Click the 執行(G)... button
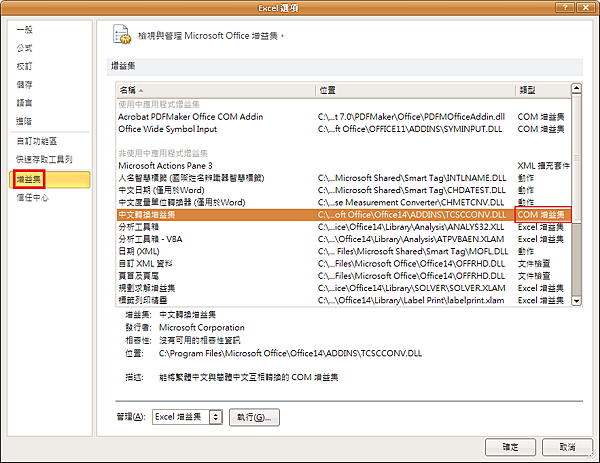Viewport: 600px width, 463px height. coord(254,417)
